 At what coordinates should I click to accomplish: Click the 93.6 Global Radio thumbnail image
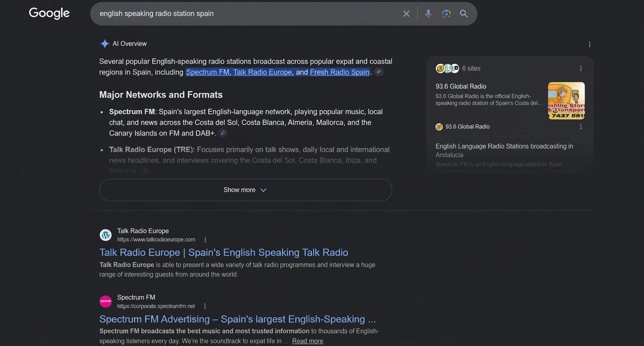click(x=566, y=101)
